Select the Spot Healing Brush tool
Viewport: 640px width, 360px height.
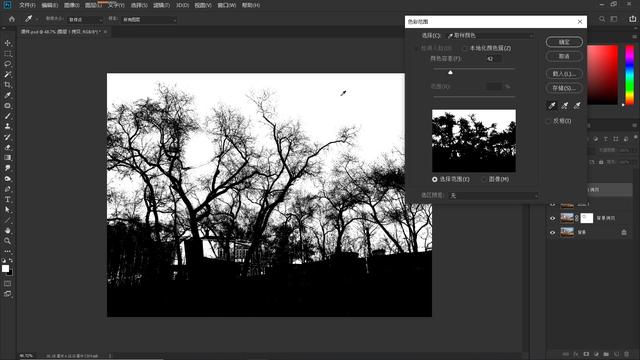tap(7, 106)
